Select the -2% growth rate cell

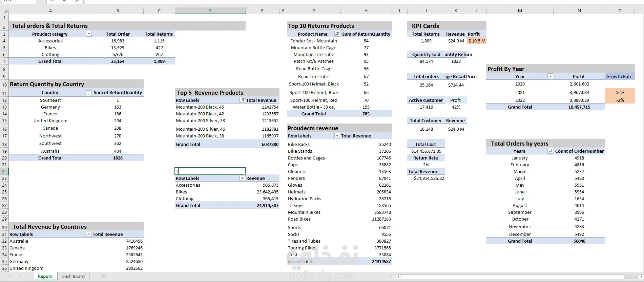[x=620, y=100]
